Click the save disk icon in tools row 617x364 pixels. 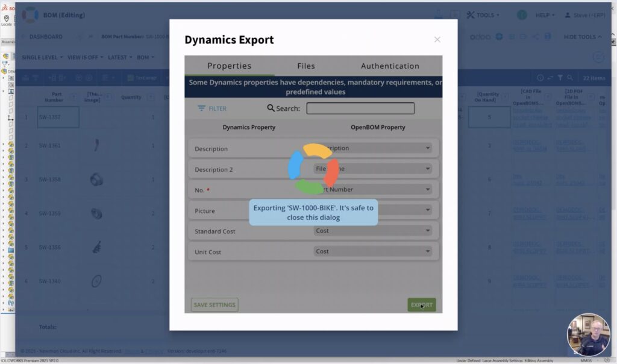[547, 37]
